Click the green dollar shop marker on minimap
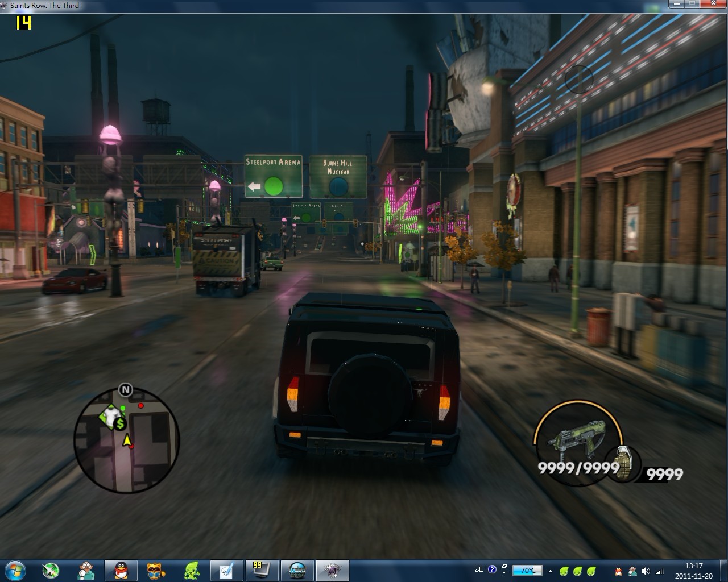 (120, 423)
